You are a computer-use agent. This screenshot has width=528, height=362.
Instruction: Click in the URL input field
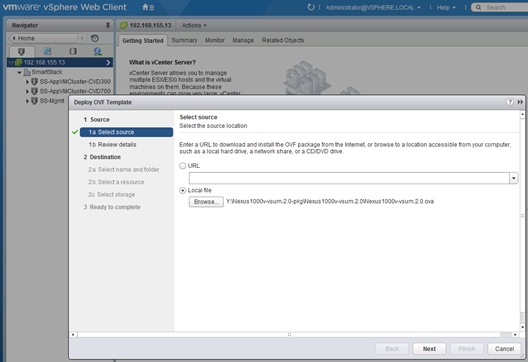pos(349,178)
